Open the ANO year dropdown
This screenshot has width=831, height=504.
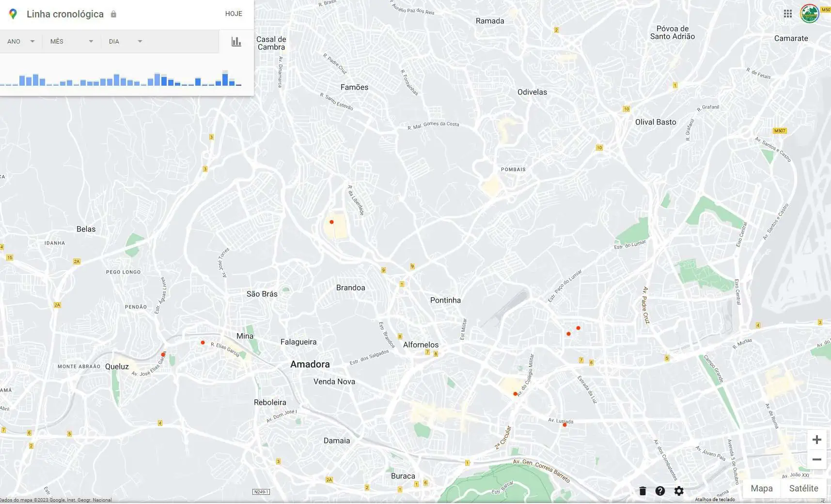coord(21,42)
